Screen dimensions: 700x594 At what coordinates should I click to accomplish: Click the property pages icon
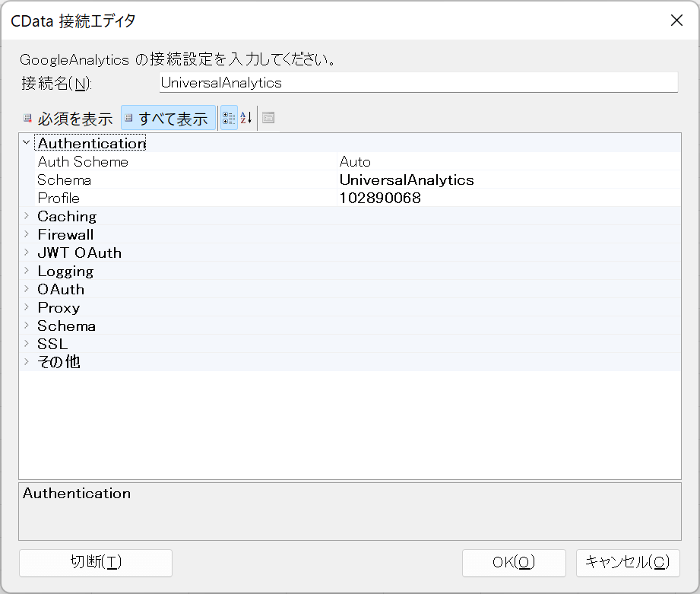pos(268,118)
